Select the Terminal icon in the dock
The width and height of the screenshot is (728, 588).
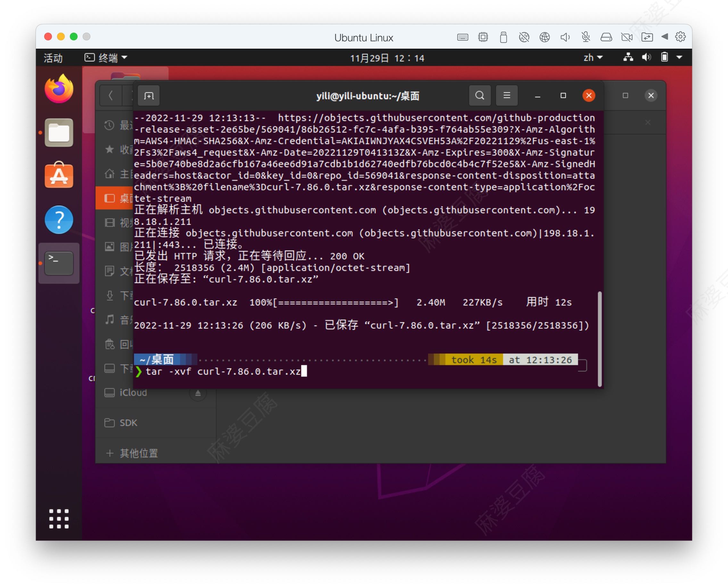coord(59,263)
